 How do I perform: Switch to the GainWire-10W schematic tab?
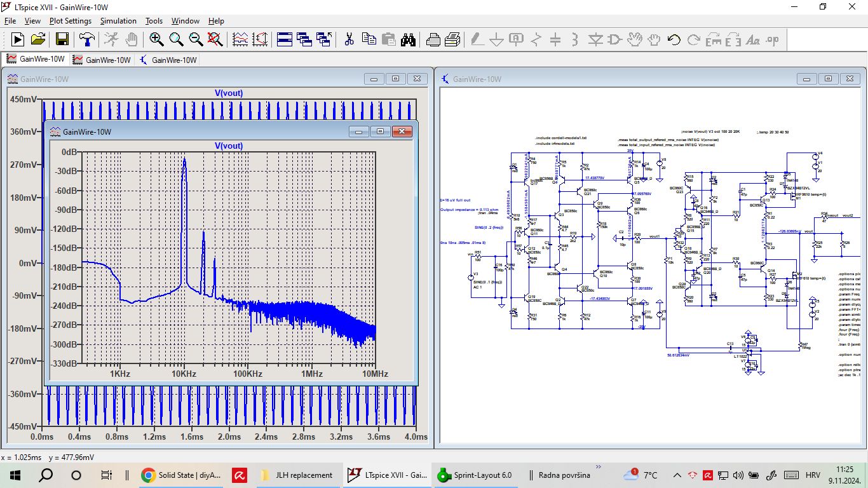point(168,59)
